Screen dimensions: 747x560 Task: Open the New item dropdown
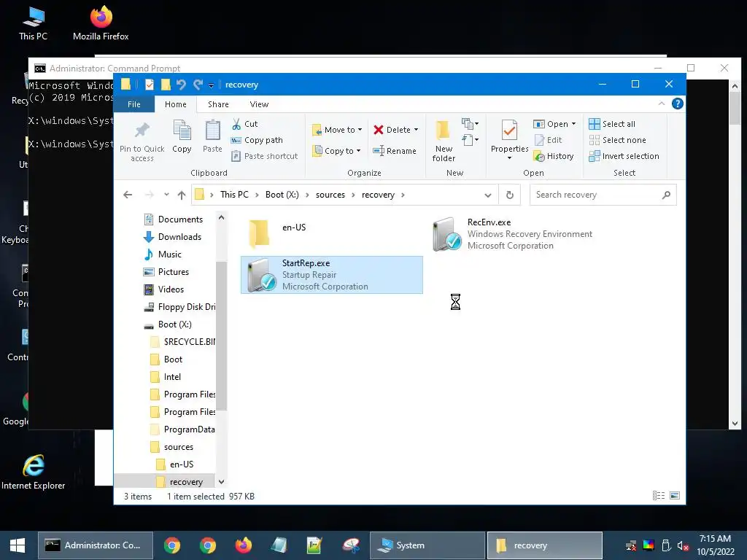pos(470,124)
